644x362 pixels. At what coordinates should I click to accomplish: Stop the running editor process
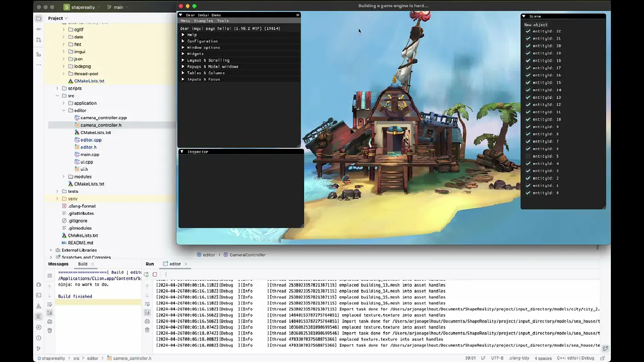click(155, 274)
